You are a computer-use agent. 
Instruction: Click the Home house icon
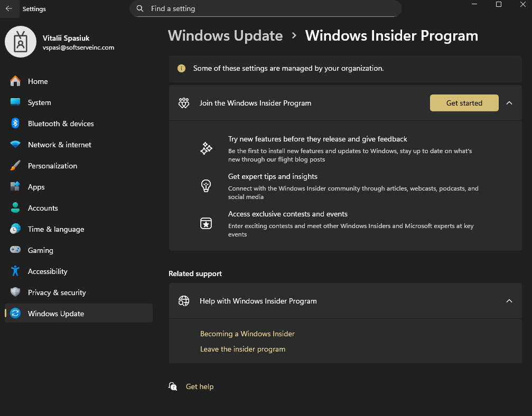(x=15, y=81)
